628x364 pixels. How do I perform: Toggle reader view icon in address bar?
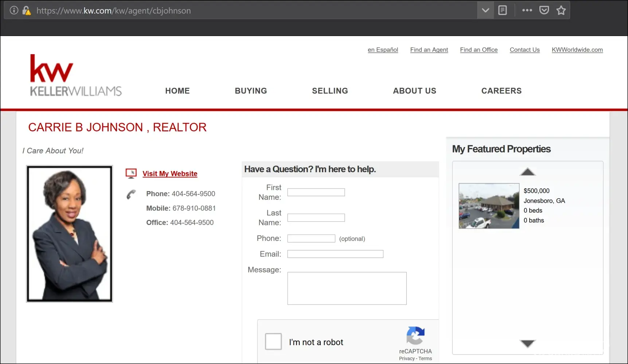coord(502,10)
